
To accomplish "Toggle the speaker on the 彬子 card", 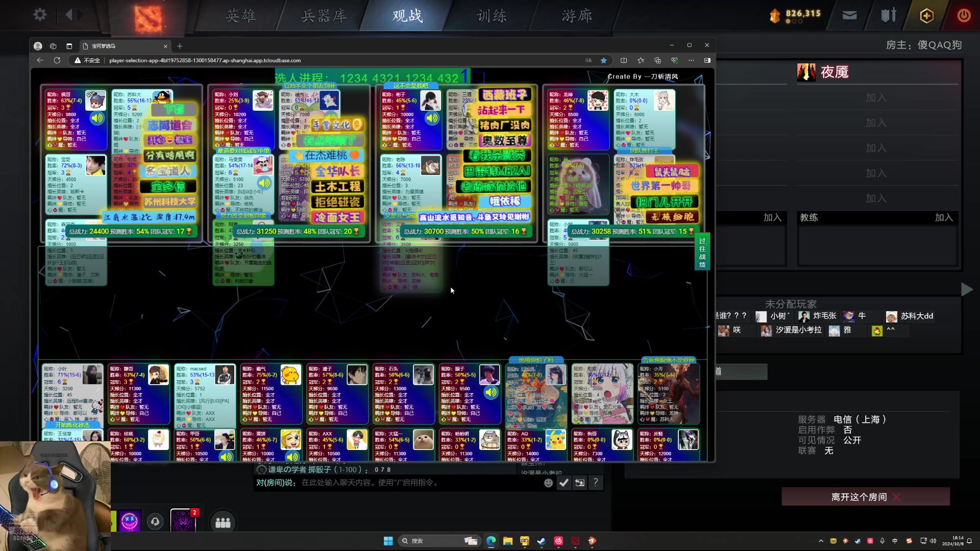I will pos(432,118).
